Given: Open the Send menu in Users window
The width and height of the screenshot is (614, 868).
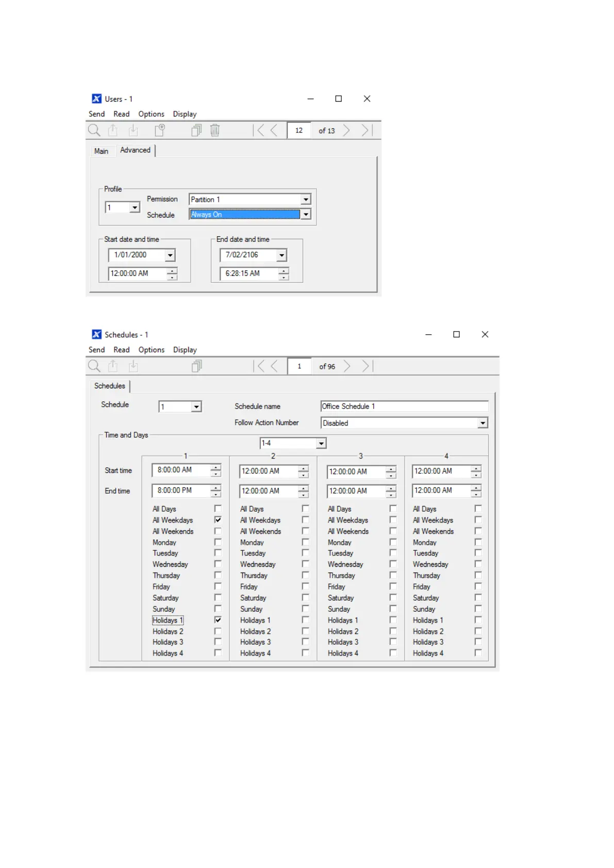Looking at the screenshot, I should (96, 114).
